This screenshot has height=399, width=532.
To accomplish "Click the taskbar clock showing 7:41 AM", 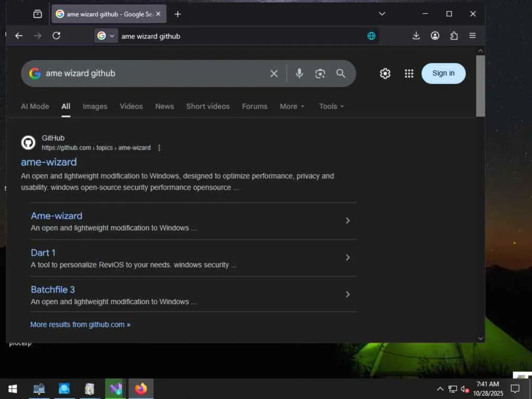I will tap(488, 389).
